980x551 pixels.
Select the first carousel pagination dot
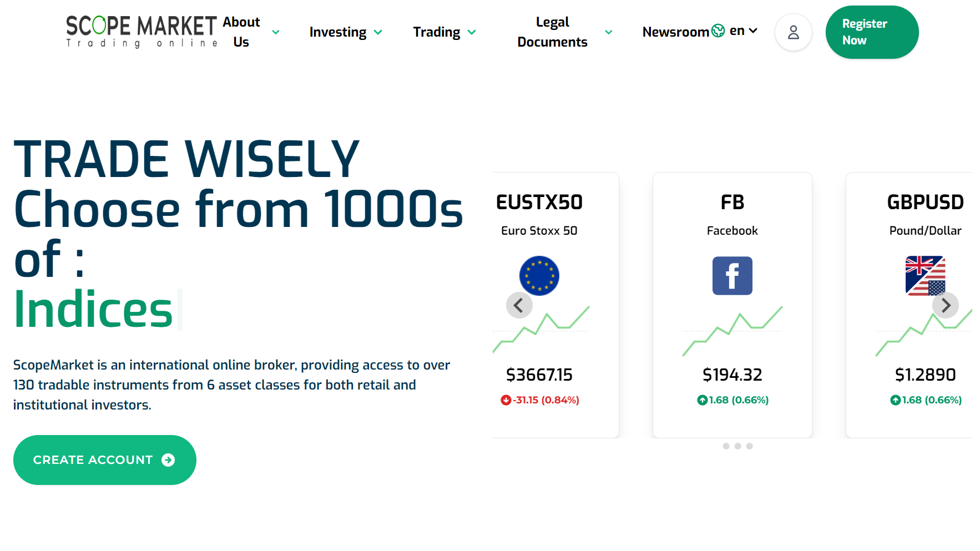click(726, 446)
